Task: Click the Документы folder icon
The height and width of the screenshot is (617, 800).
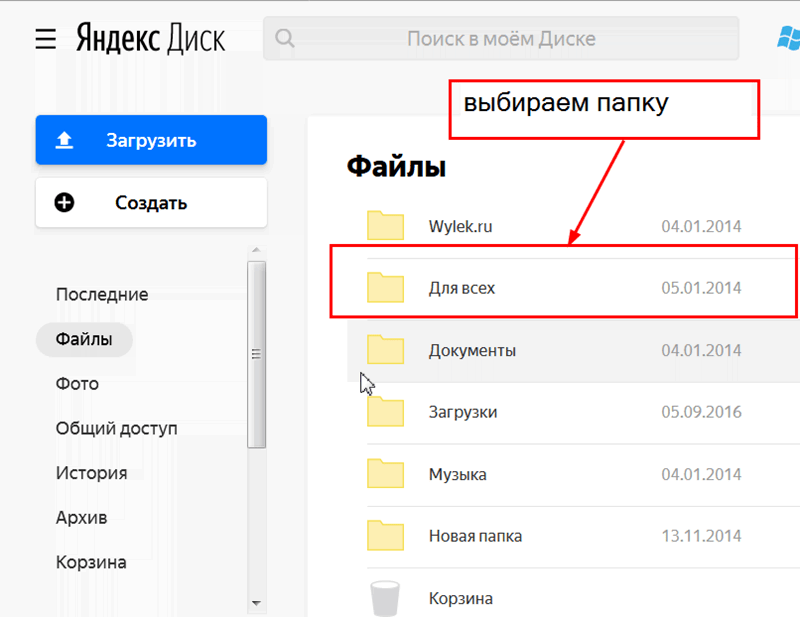Action: coord(385,349)
